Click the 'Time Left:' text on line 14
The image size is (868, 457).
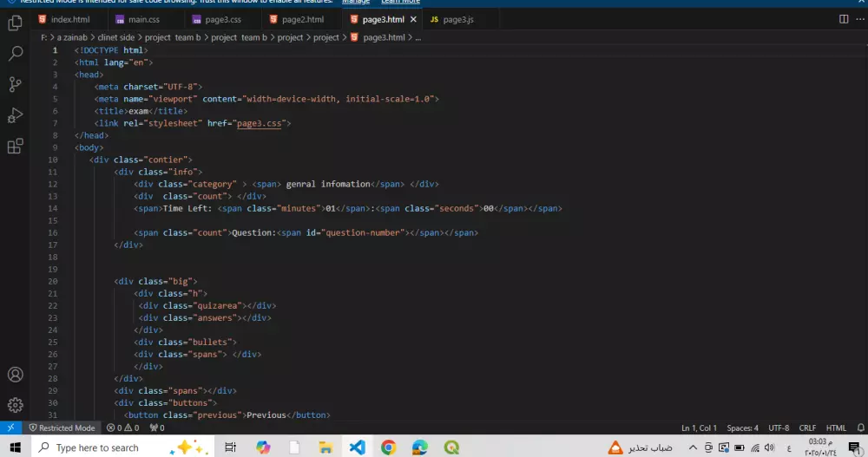pyautogui.click(x=187, y=209)
